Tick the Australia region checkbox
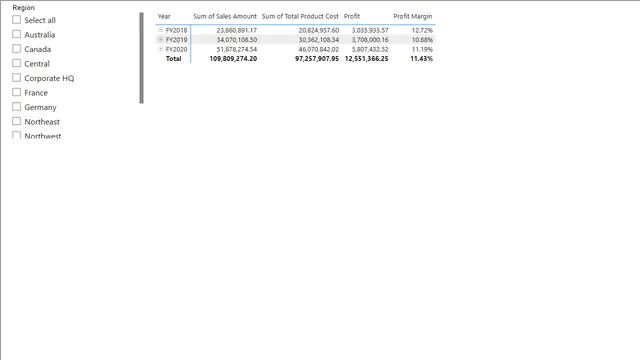This screenshot has height=360, width=640. pyautogui.click(x=16, y=34)
